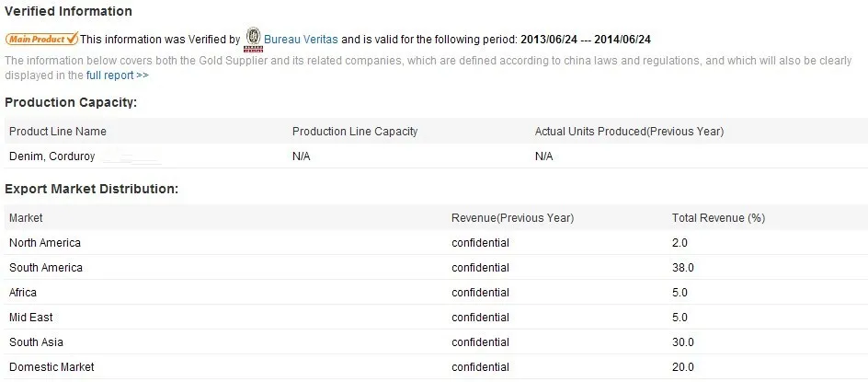Click the Verified Information heading

pos(69,12)
